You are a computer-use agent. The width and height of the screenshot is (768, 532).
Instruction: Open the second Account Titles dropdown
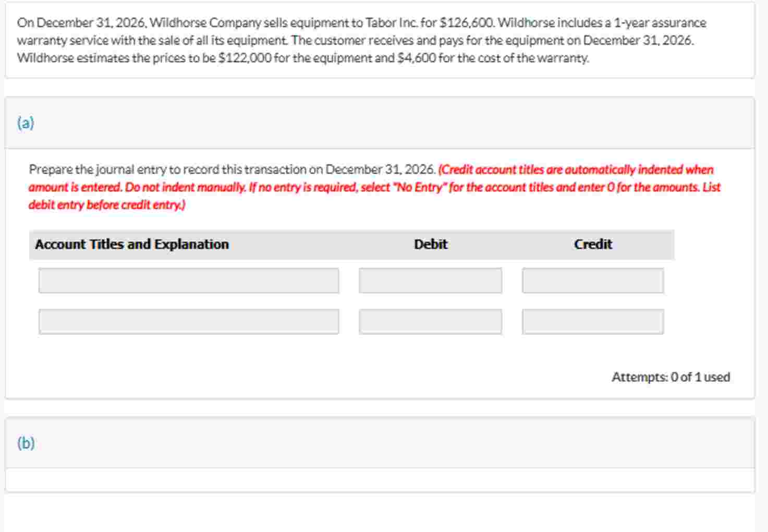coord(188,322)
